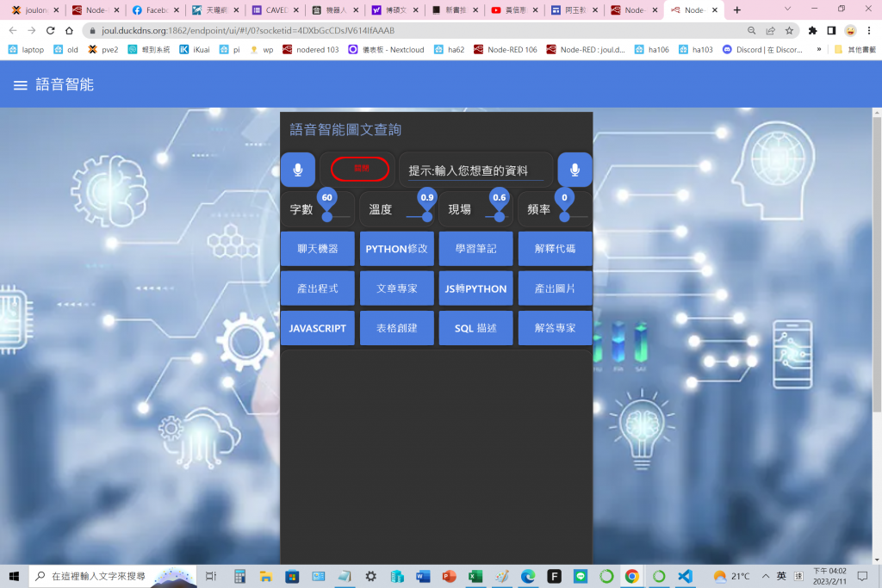882x588 pixels.
Task: Adjust the 頻率 slider handle
Action: (564, 217)
